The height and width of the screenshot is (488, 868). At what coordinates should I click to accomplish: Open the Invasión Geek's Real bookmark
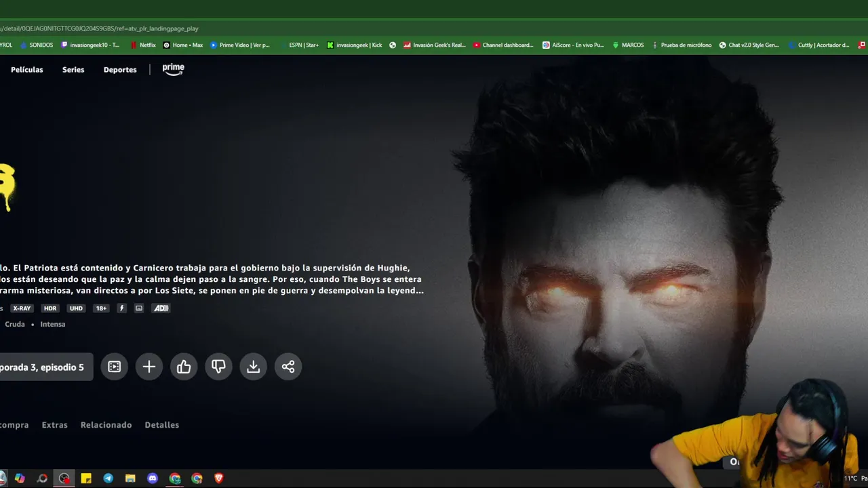pyautogui.click(x=435, y=45)
